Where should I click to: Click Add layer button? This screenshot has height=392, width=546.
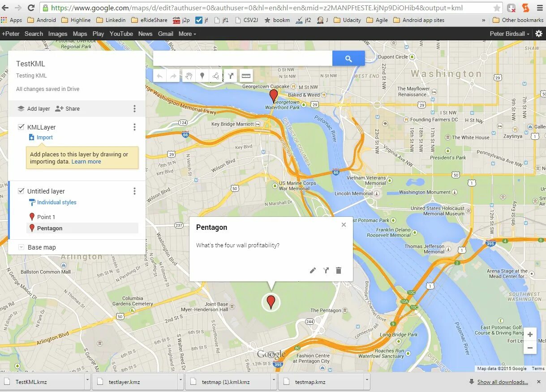point(34,108)
